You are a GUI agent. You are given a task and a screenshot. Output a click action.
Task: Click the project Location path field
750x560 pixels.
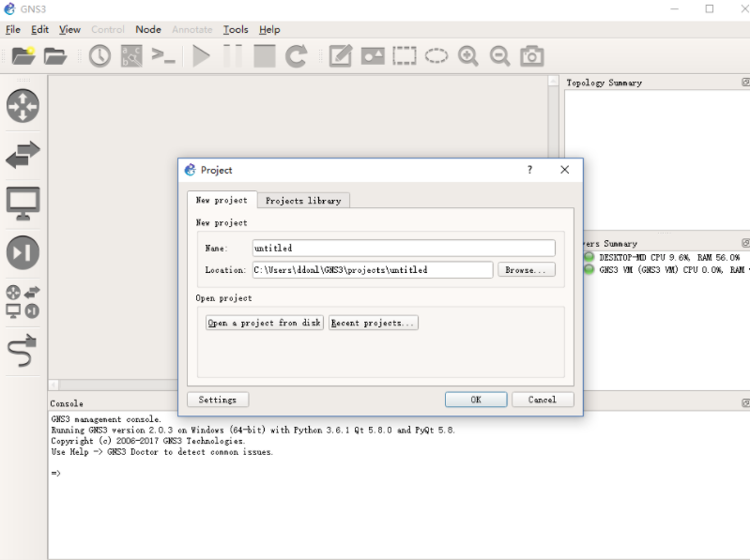pyautogui.click(x=373, y=270)
